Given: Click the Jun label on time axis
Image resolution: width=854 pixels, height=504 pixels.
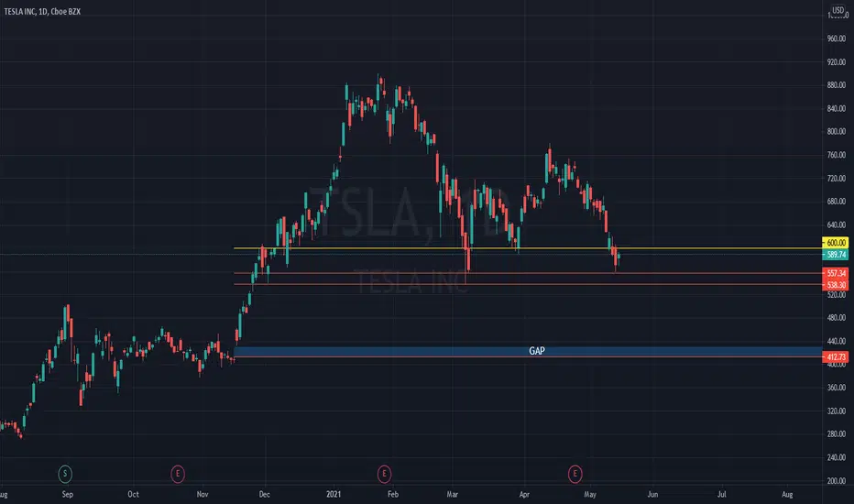Looking at the screenshot, I should pos(652,494).
